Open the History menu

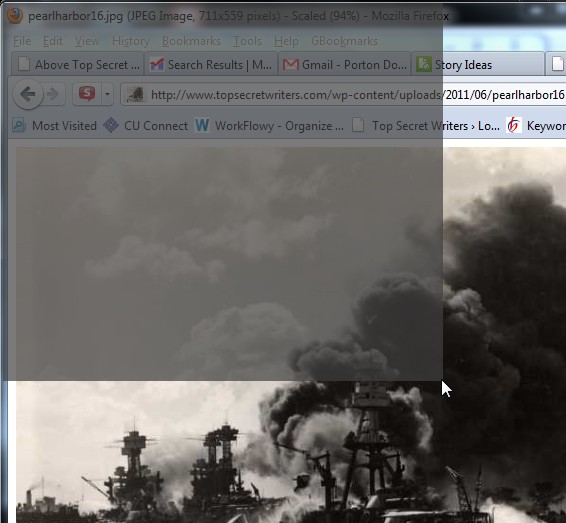(131, 41)
